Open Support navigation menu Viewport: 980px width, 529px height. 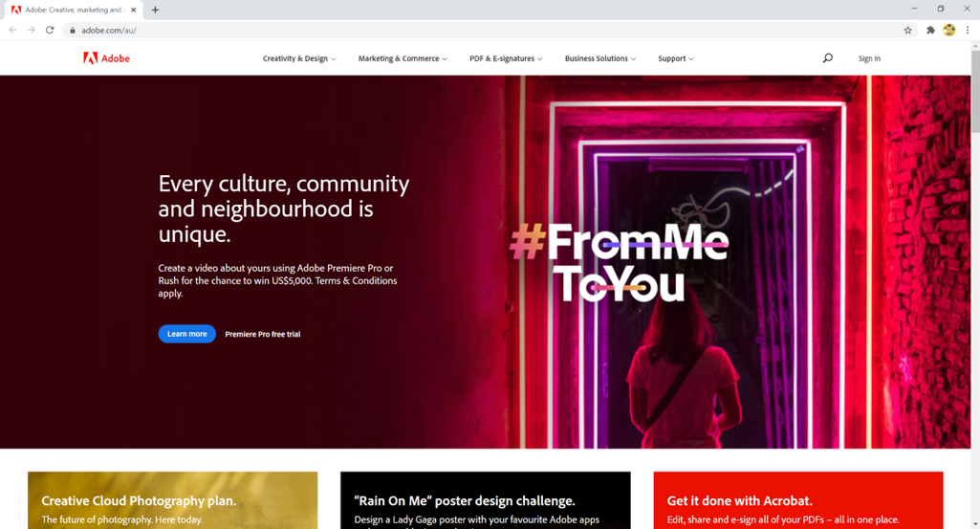pos(676,58)
